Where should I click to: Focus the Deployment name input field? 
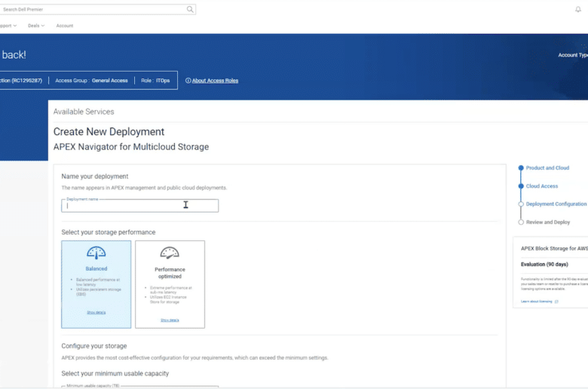point(140,206)
